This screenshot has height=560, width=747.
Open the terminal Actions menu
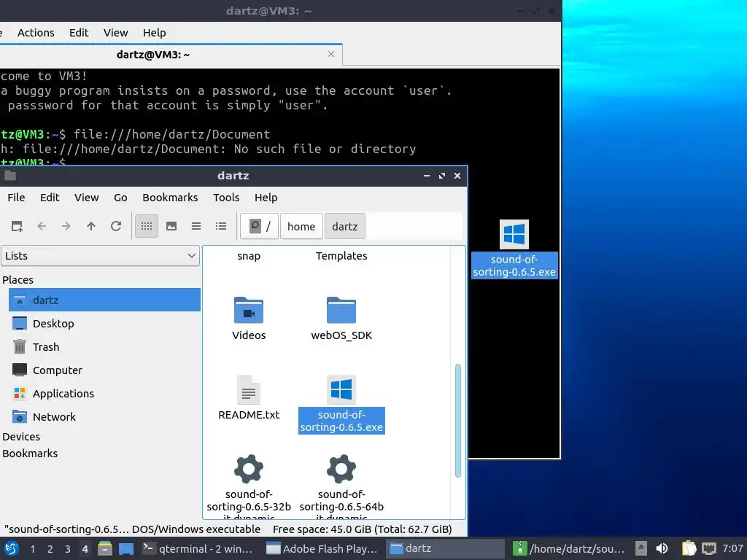(x=36, y=33)
